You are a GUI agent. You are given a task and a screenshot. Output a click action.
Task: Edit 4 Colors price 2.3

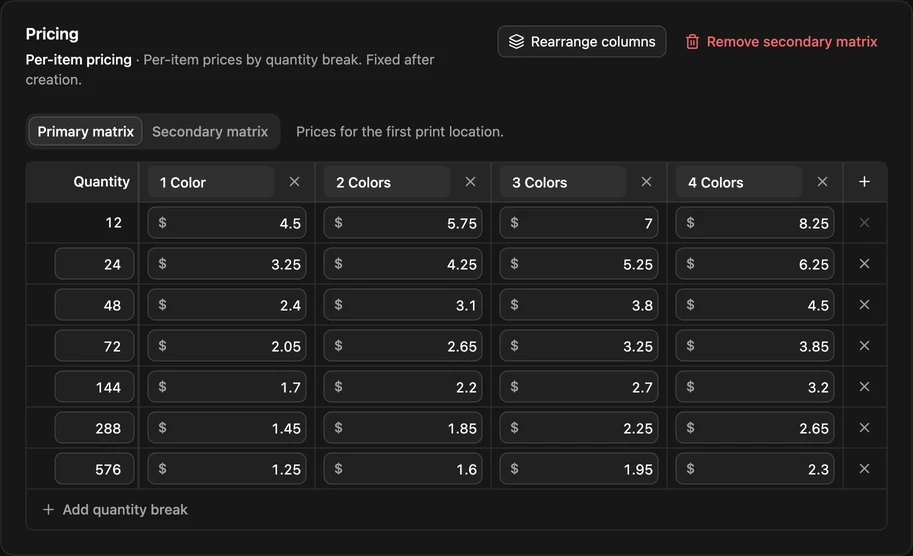[755, 469]
